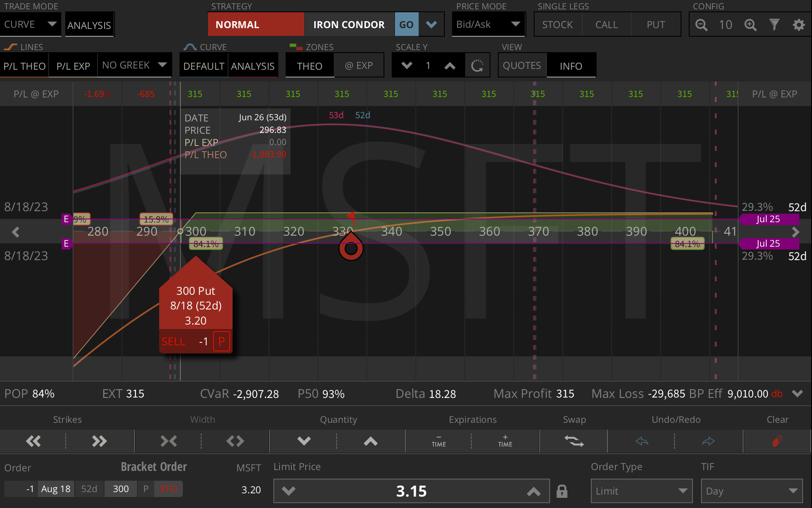The width and height of the screenshot is (812, 508).
Task: Open the Bid/Ask price mode dropdown
Action: point(488,24)
